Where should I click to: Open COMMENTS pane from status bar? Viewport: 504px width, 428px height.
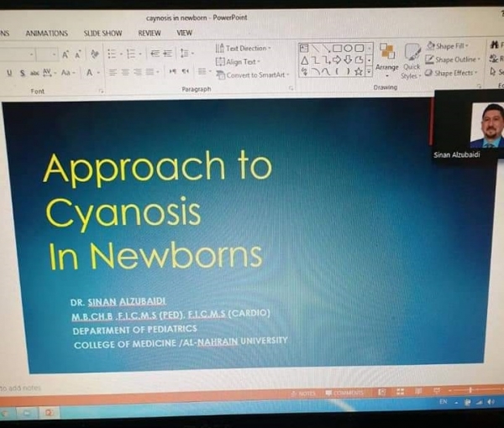click(x=344, y=393)
